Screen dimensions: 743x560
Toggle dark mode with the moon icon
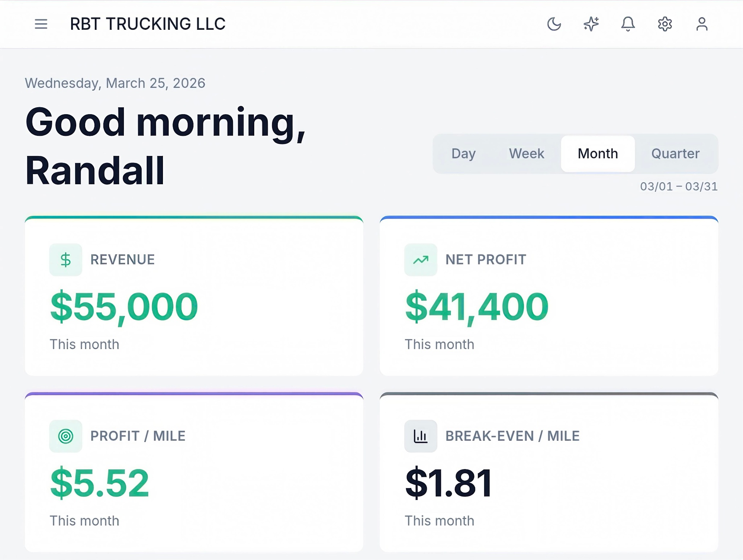(554, 24)
